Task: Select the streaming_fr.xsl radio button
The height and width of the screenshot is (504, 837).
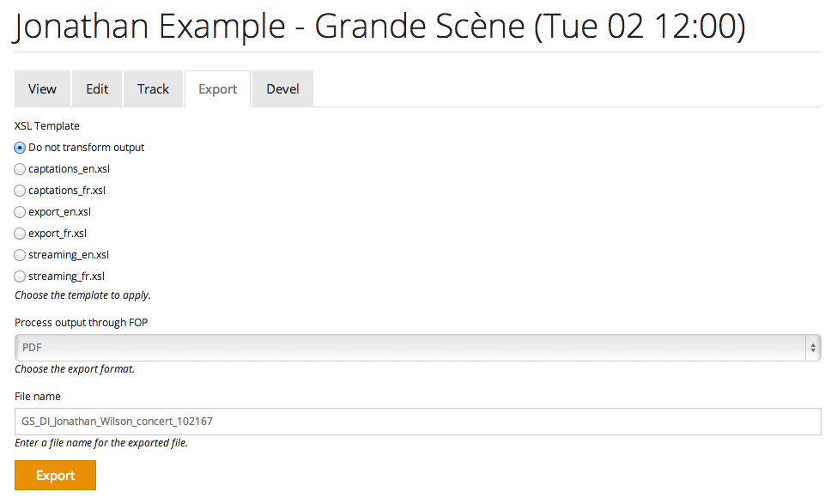Action: point(21,276)
